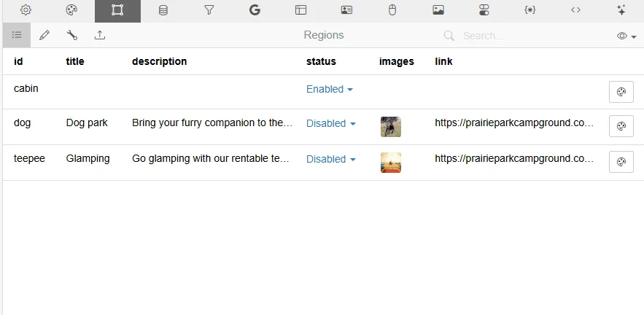Open status dropdown for cabin row
The image size is (644, 315).
click(330, 89)
